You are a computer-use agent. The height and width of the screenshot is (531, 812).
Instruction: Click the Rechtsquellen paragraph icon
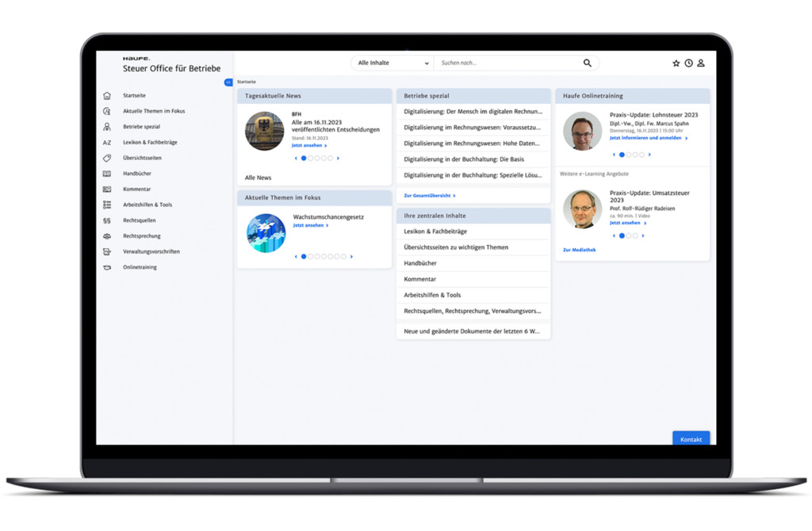(107, 220)
